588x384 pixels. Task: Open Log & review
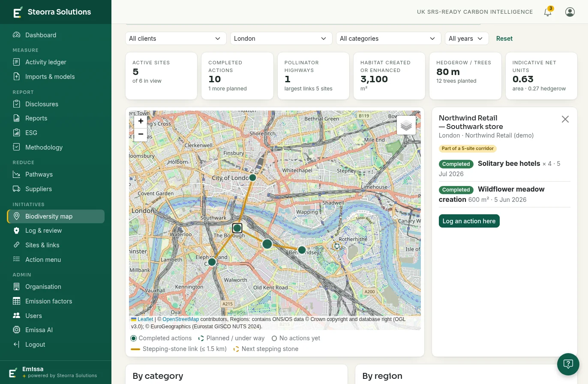click(x=56, y=231)
